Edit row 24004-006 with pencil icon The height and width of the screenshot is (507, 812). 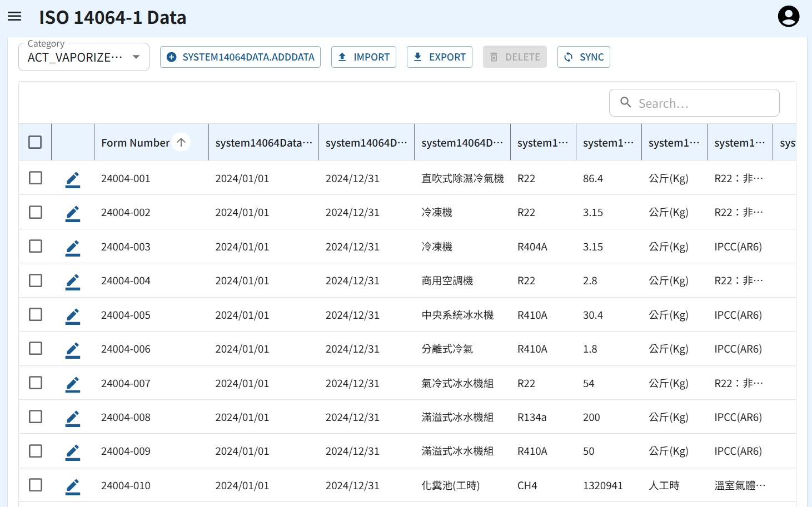73,349
